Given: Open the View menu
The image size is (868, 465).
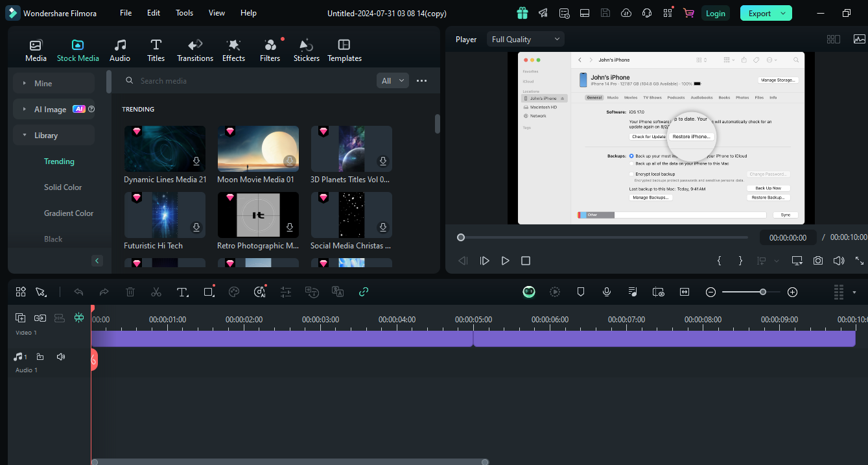Looking at the screenshot, I should [x=217, y=13].
